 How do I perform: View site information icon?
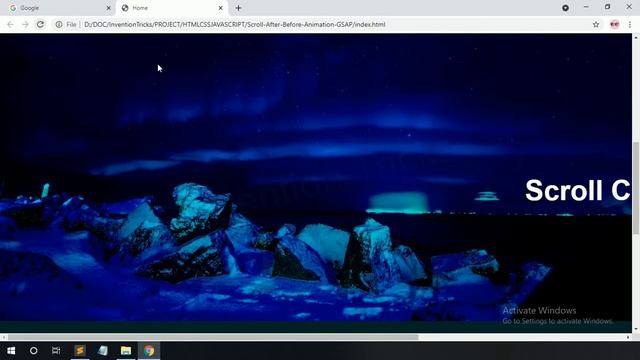click(x=59, y=24)
